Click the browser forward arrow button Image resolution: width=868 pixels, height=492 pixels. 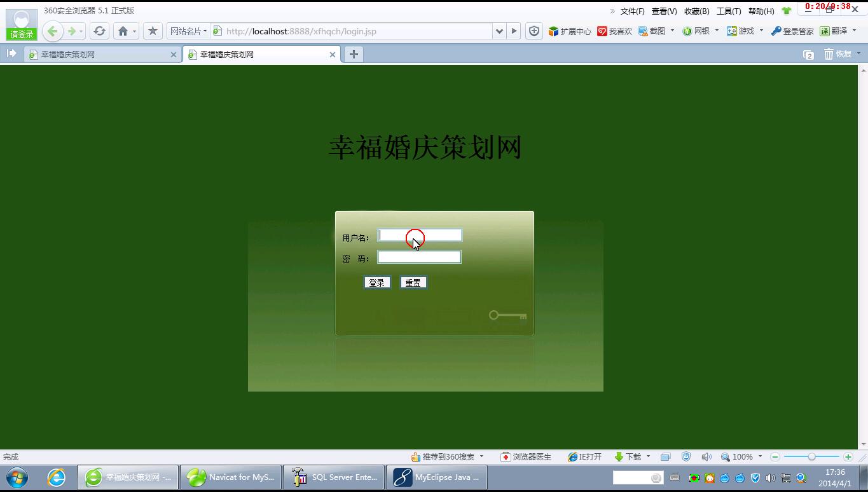click(72, 31)
